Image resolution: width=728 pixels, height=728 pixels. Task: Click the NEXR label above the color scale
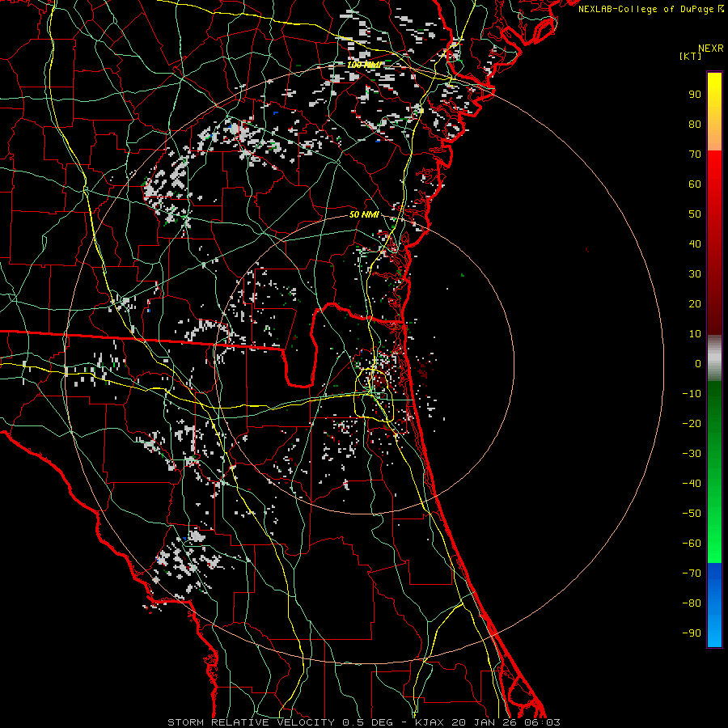click(710, 49)
